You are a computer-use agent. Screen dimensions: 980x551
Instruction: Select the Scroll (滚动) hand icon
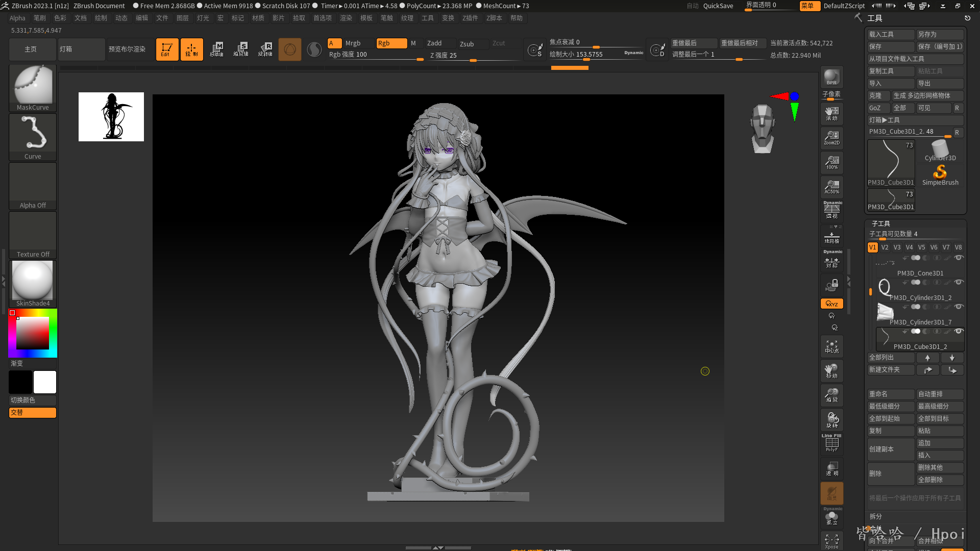[831, 113]
